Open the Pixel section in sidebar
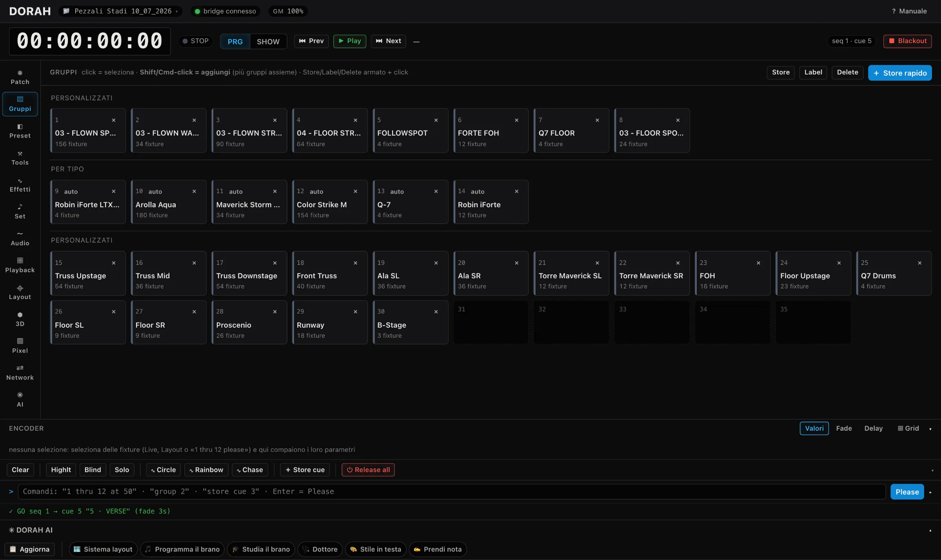Image resolution: width=941 pixels, height=560 pixels. click(x=20, y=346)
